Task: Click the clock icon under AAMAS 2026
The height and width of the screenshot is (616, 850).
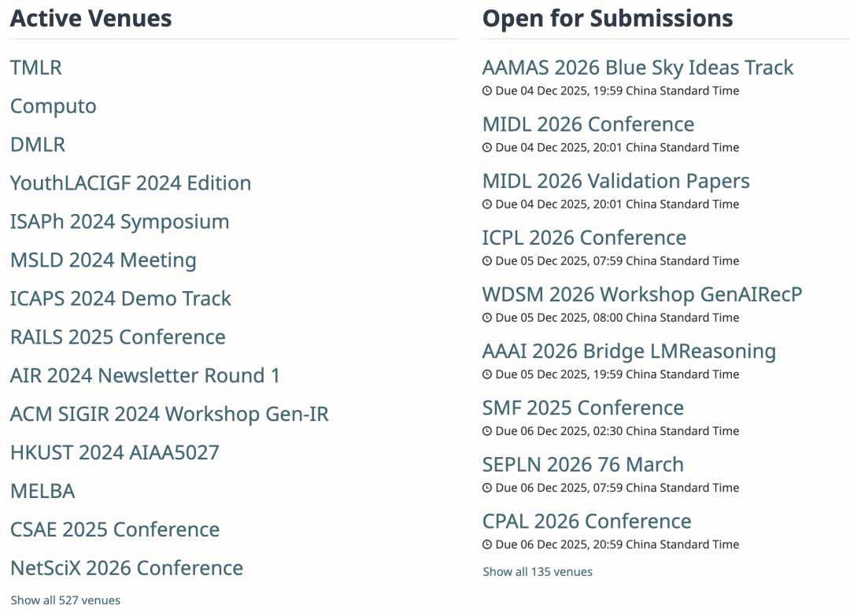Action: pos(487,91)
